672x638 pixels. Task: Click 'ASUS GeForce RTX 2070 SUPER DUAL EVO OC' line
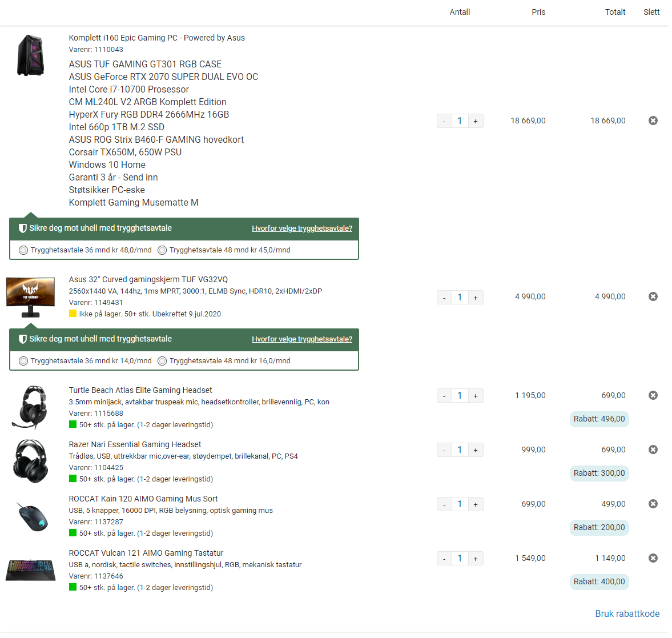pos(163,77)
